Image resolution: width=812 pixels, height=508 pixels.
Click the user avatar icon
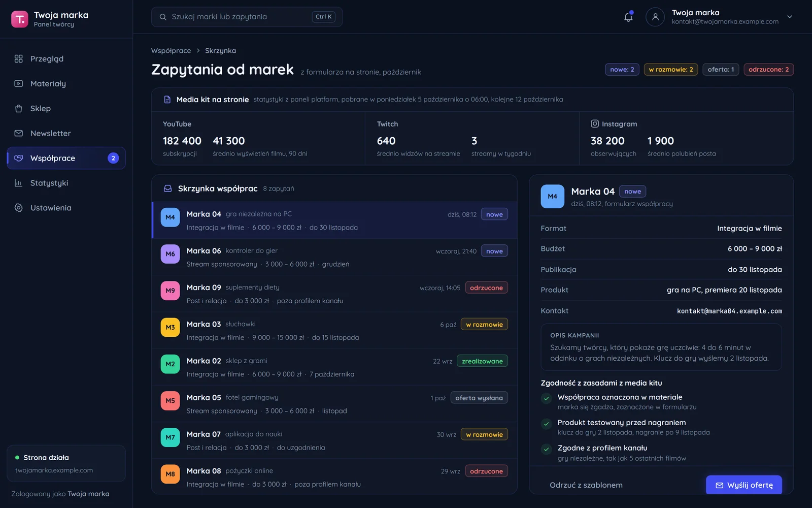tap(655, 17)
